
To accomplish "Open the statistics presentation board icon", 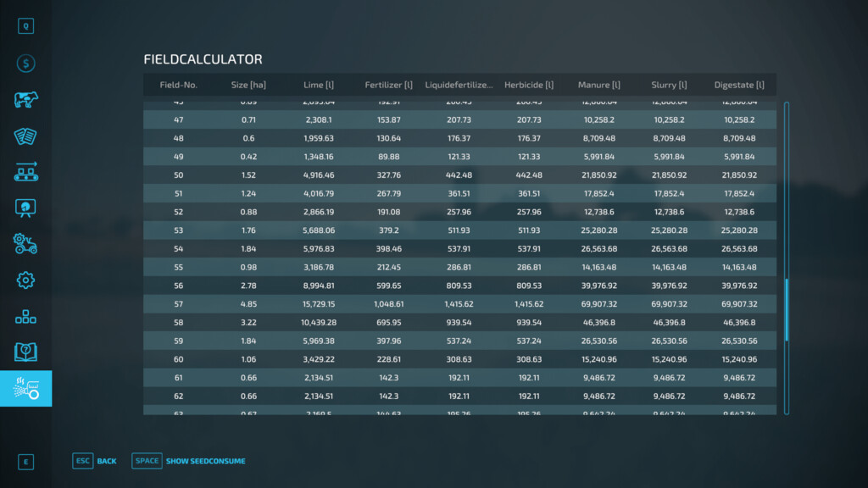I will (25, 208).
